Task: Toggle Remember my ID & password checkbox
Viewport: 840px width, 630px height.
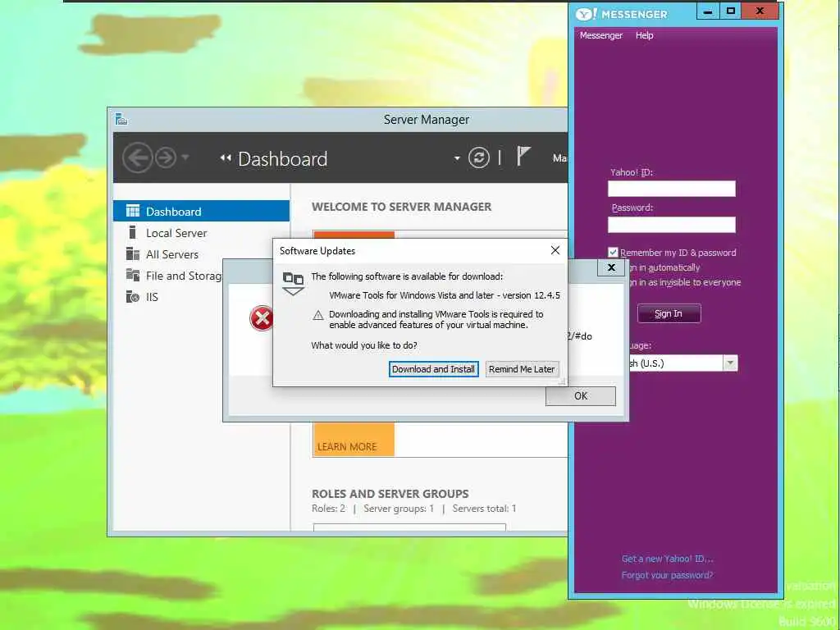Action: pos(613,253)
